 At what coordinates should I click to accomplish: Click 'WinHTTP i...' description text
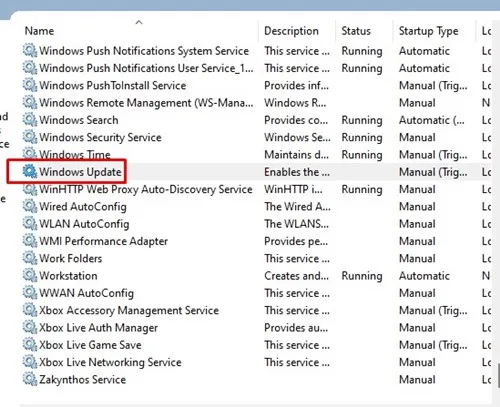coord(293,189)
